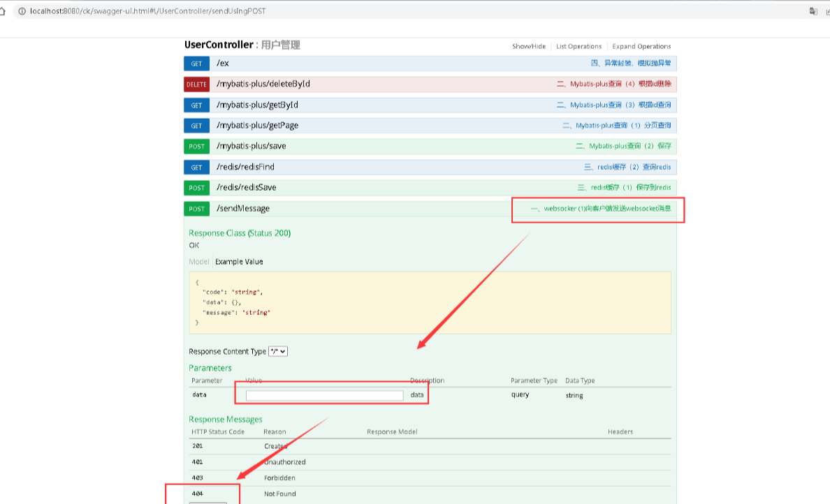Click the DELETE badge for /mybatis-plus/deleteById

tap(196, 84)
